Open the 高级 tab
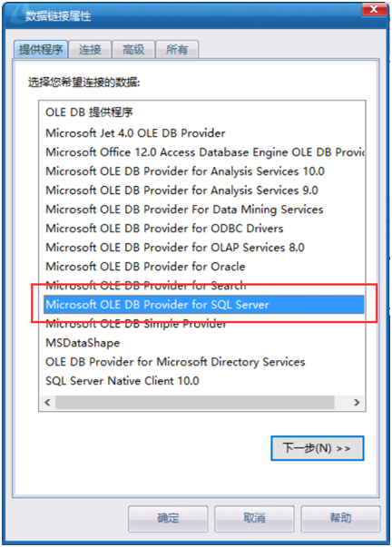The height and width of the screenshot is (547, 392). [133, 50]
